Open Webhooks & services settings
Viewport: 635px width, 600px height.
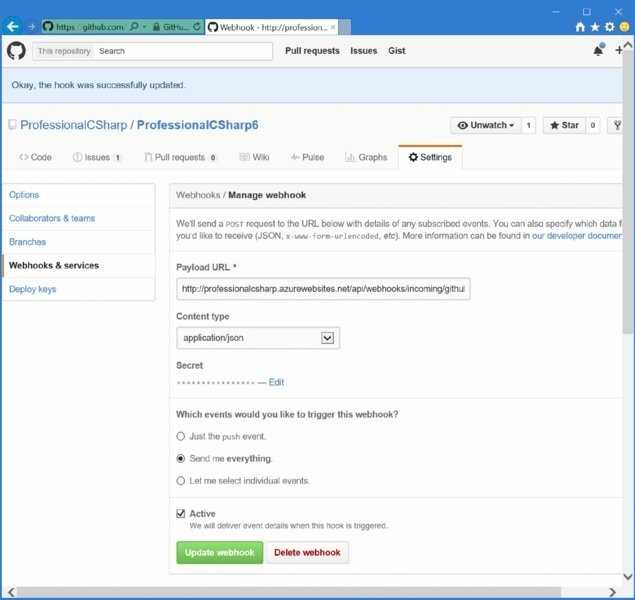pos(54,266)
